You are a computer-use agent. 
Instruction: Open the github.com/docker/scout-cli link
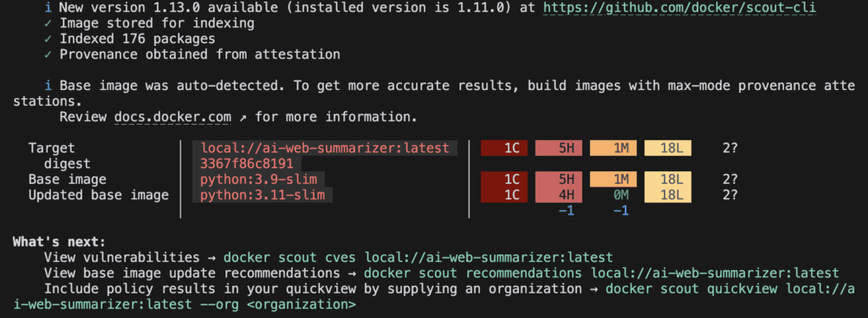pos(680,8)
